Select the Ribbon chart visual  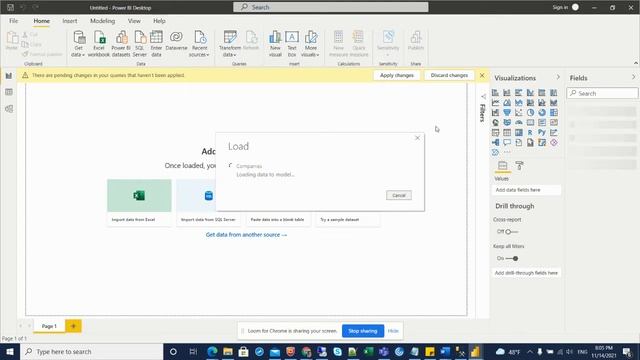click(x=553, y=102)
